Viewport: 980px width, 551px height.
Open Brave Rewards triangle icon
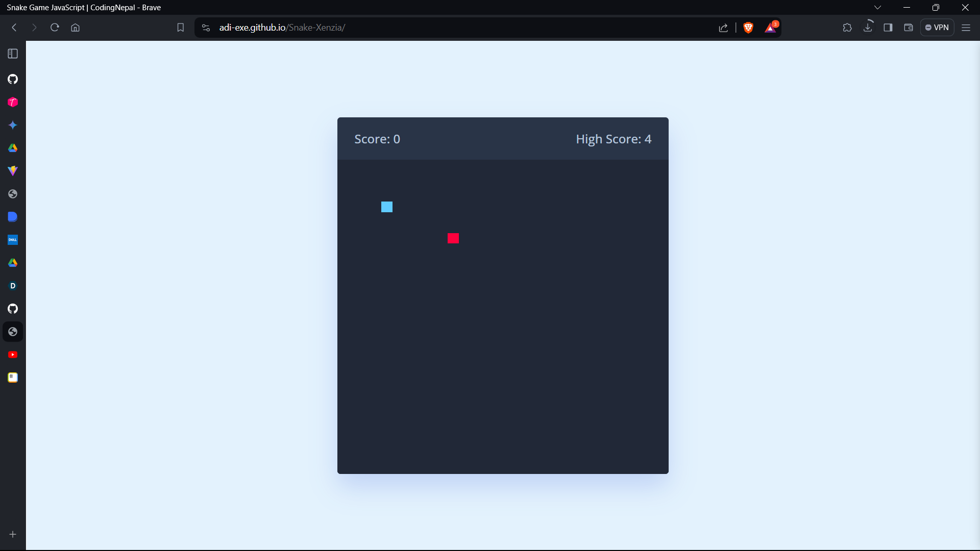pyautogui.click(x=770, y=28)
